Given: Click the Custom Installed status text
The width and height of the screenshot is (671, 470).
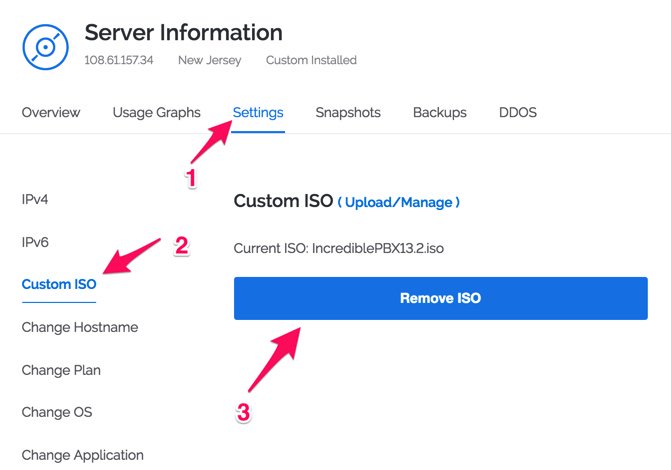Looking at the screenshot, I should pyautogui.click(x=311, y=60).
